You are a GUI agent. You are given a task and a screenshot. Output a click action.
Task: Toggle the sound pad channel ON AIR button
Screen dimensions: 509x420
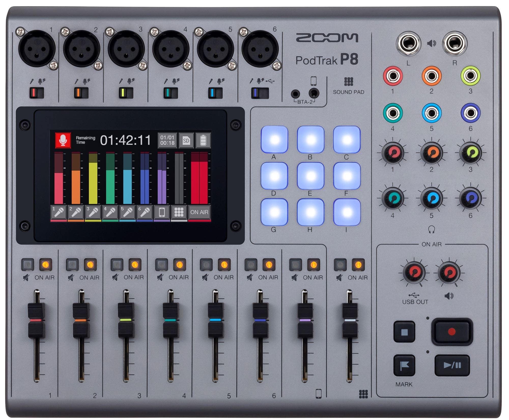[358, 265]
